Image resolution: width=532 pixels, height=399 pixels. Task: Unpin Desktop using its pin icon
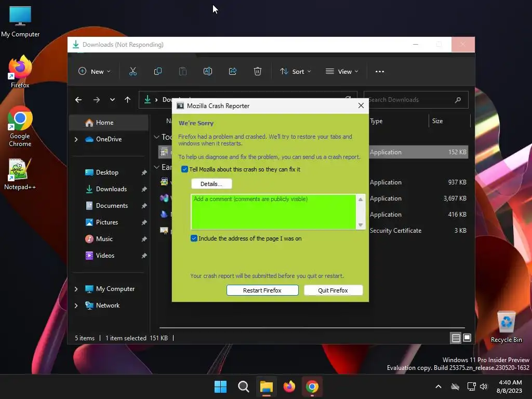pyautogui.click(x=144, y=172)
